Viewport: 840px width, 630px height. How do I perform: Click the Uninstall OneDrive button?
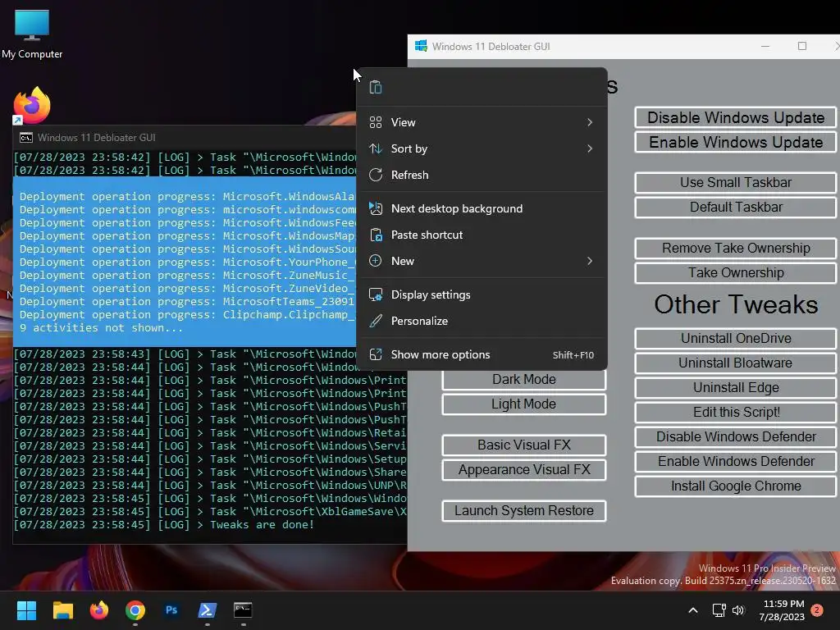tap(736, 339)
